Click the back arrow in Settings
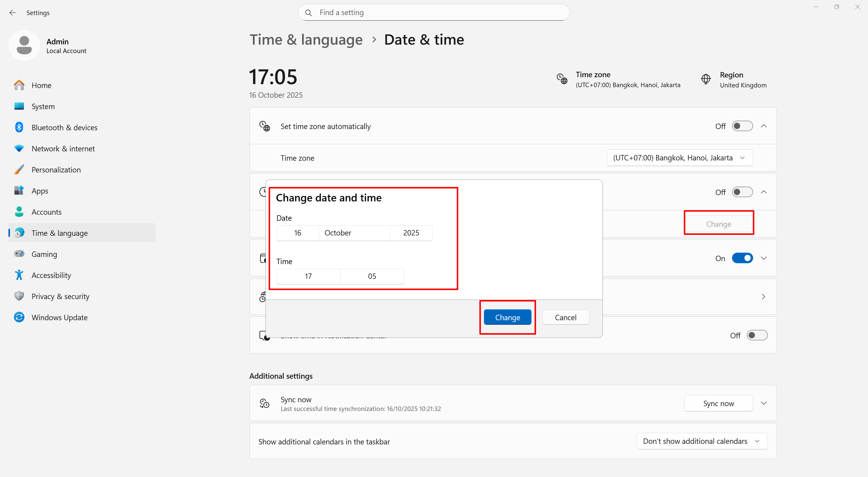Screen dimensions: 868x477 [12, 13]
